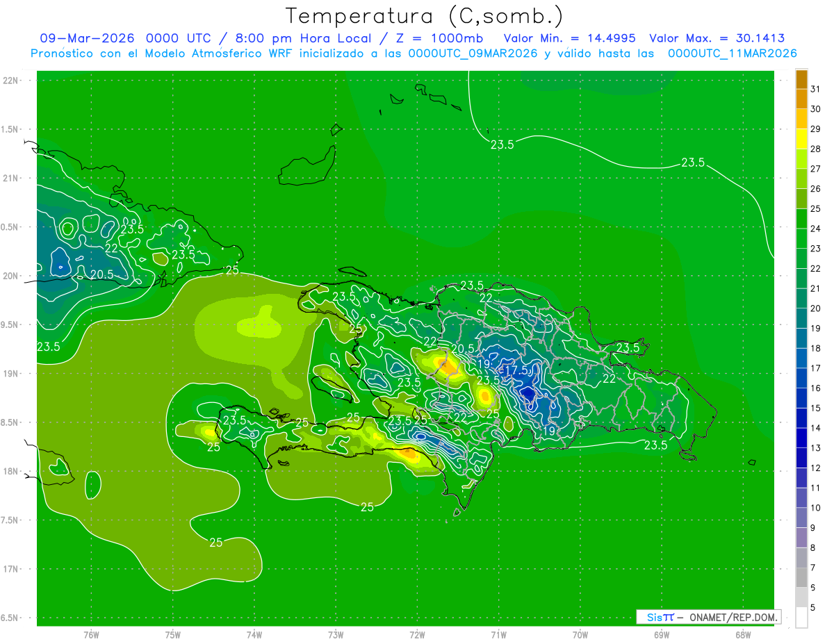Click the orange swatch between 29 and 30
Image resolution: width=834 pixels, height=644 pixels.
coord(801,119)
